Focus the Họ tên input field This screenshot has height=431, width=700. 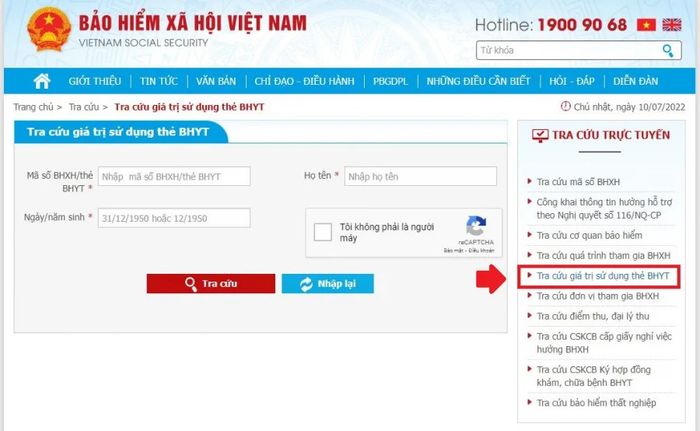click(x=420, y=176)
